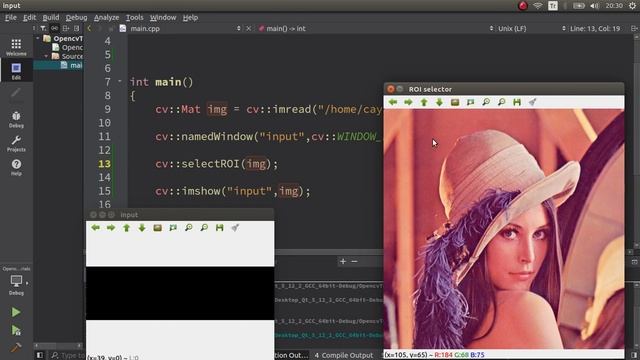640x360 pixels.
Task: Click properties brush icon in ROI selector
Action: click(x=532, y=102)
